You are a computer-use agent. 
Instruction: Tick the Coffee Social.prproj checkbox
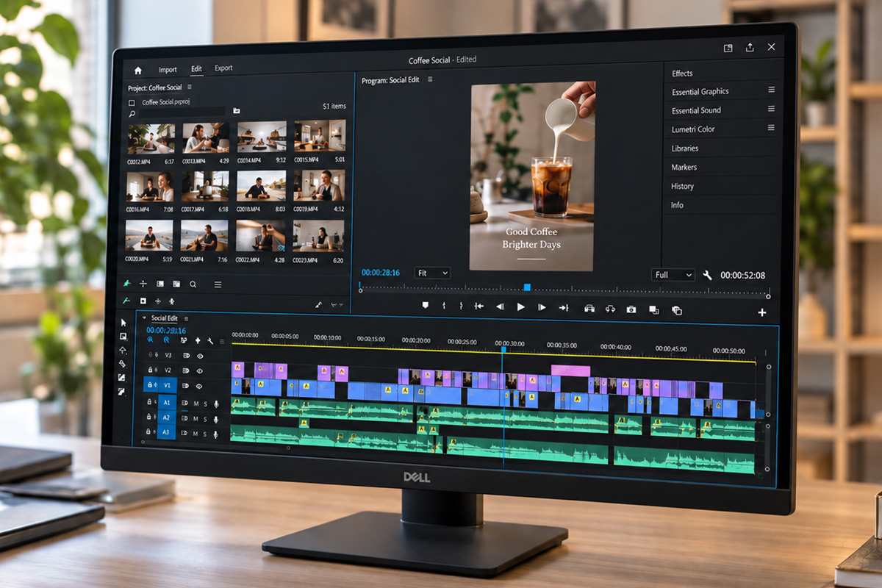click(x=132, y=103)
